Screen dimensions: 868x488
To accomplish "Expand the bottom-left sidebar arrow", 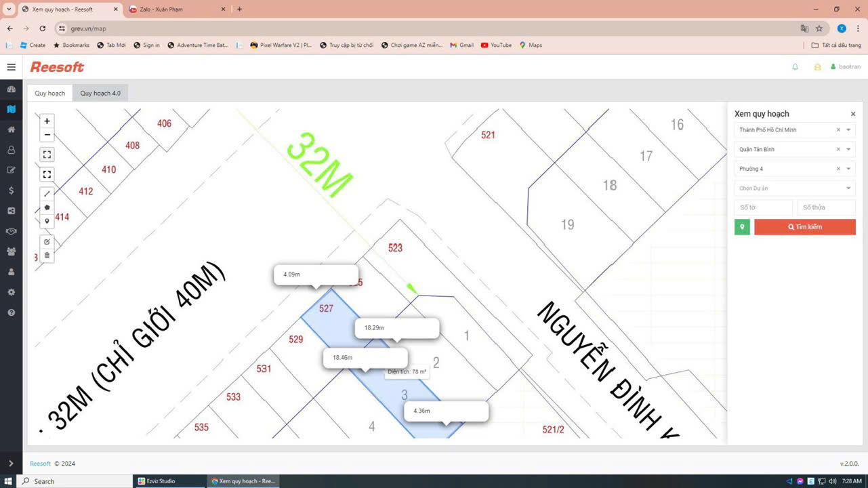I will (11, 464).
